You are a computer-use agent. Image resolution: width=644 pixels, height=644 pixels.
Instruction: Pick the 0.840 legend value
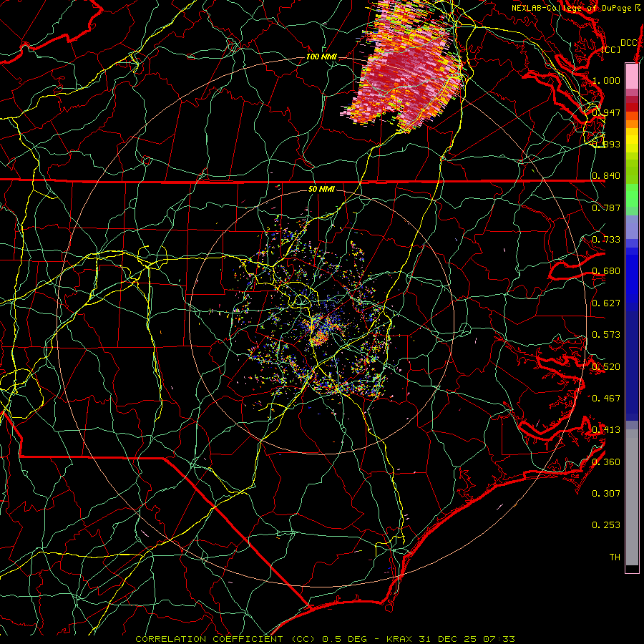pyautogui.click(x=606, y=175)
